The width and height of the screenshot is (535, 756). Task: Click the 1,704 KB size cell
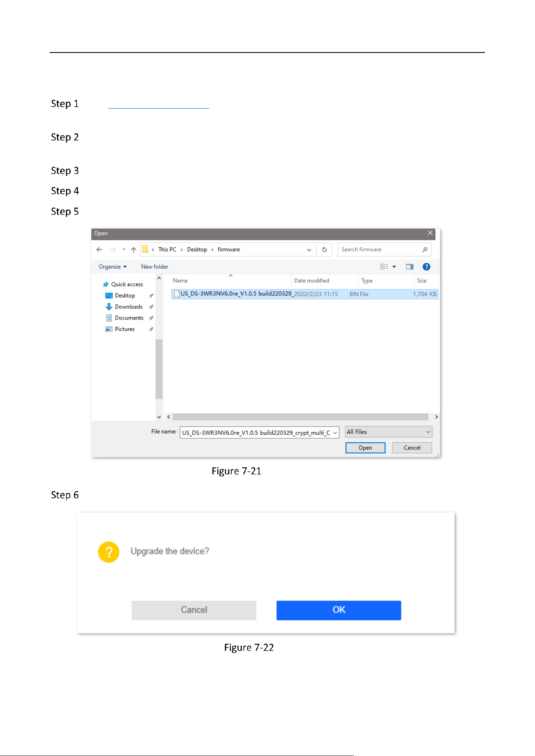425,294
